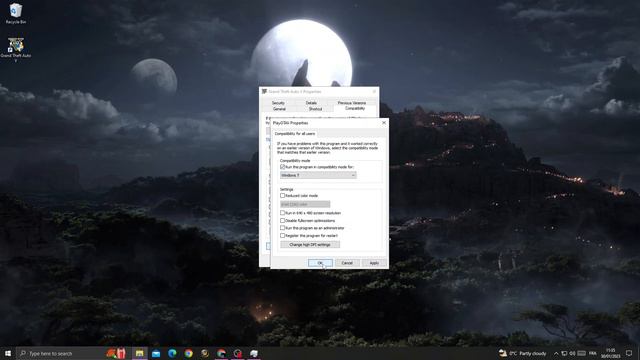Select the Compatibility tab in the back window
This screenshot has width=640, height=360.
coord(355,109)
